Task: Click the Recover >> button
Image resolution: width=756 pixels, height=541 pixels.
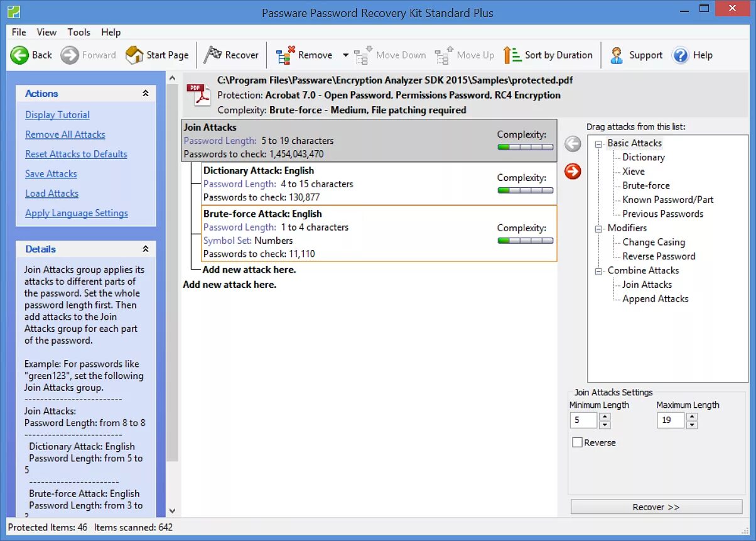Action: pos(656,507)
